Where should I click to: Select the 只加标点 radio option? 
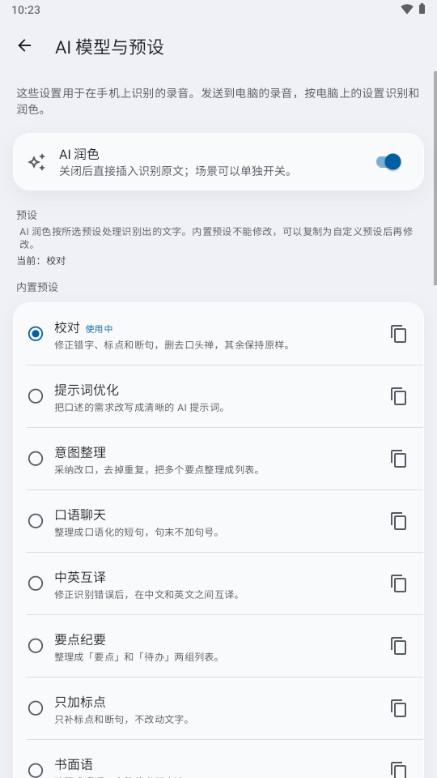pos(35,708)
